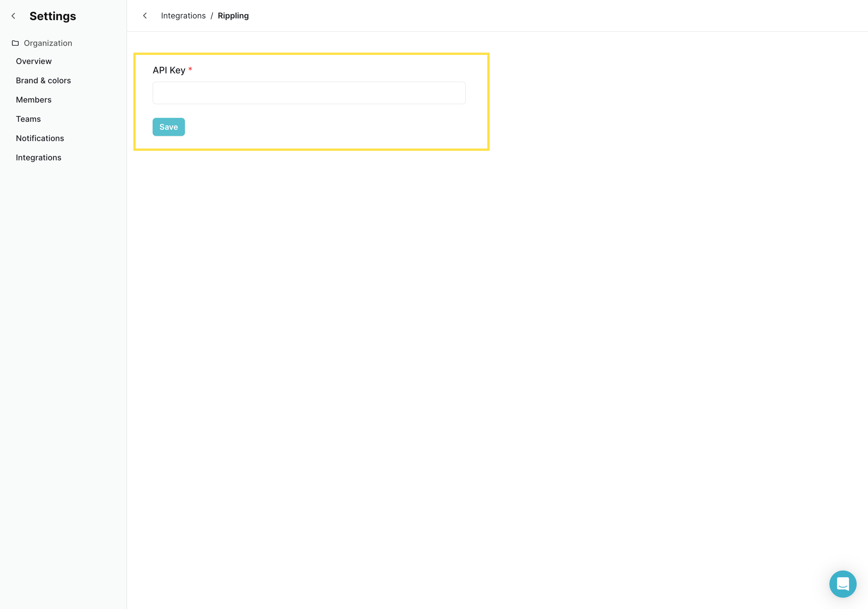Open the Members settings page

pyautogui.click(x=34, y=99)
